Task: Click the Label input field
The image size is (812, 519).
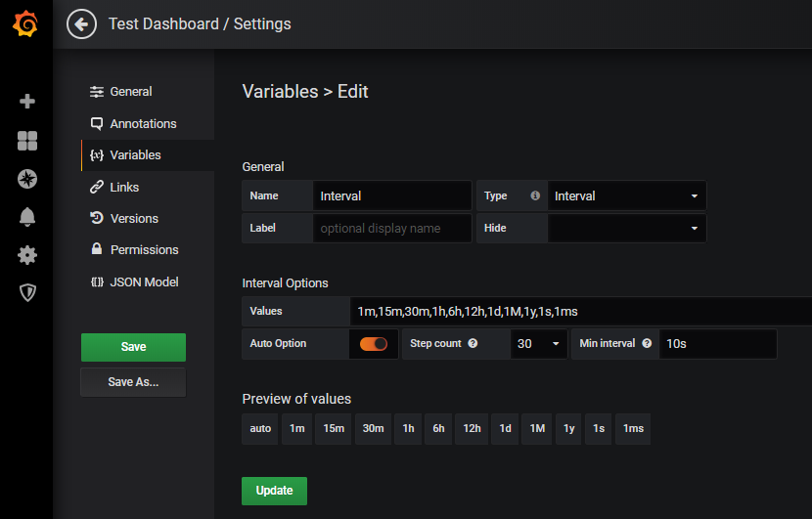Action: tap(391, 228)
